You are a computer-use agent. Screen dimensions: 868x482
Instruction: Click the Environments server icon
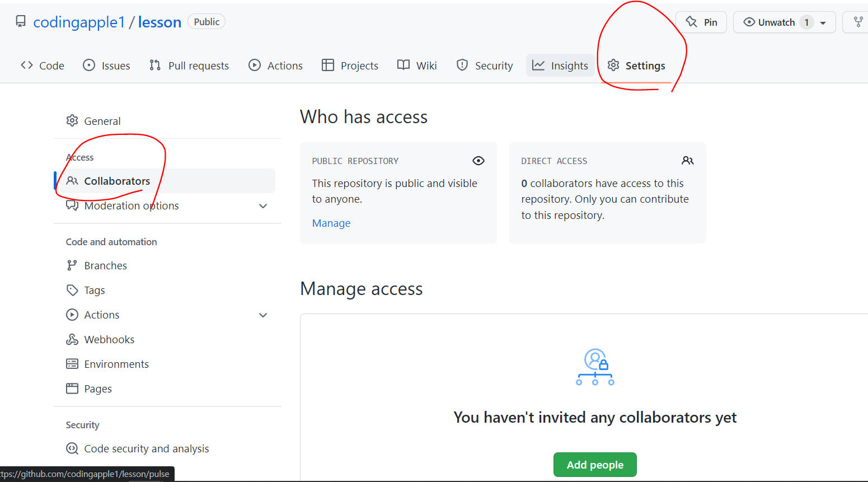coord(72,364)
